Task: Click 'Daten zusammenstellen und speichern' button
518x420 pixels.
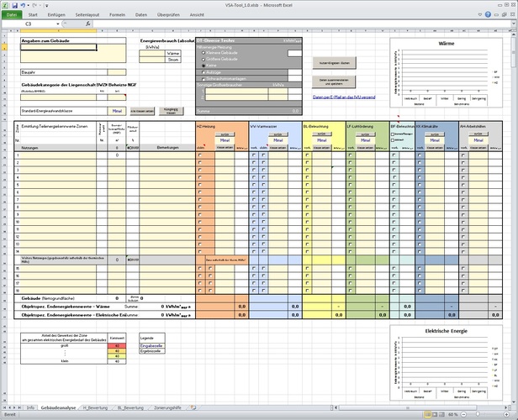Action: coord(334,81)
